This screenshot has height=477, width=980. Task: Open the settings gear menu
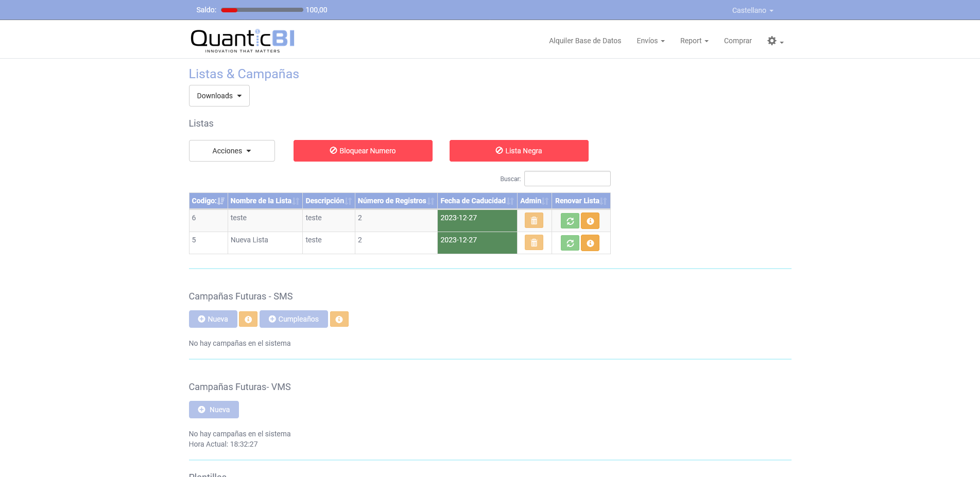tap(775, 41)
